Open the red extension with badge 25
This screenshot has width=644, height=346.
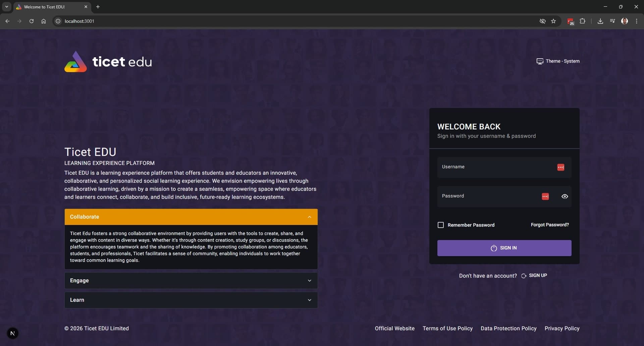pyautogui.click(x=571, y=21)
